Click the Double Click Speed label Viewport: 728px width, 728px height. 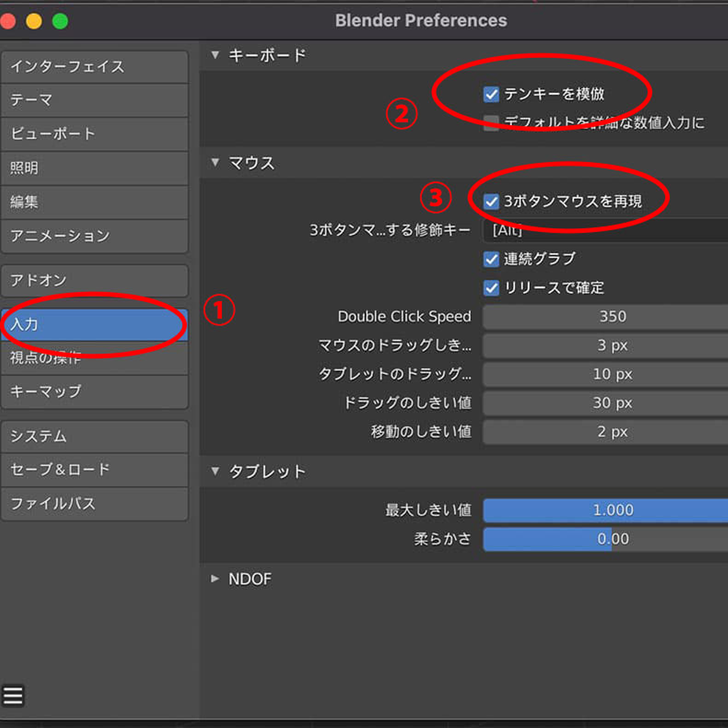click(404, 317)
